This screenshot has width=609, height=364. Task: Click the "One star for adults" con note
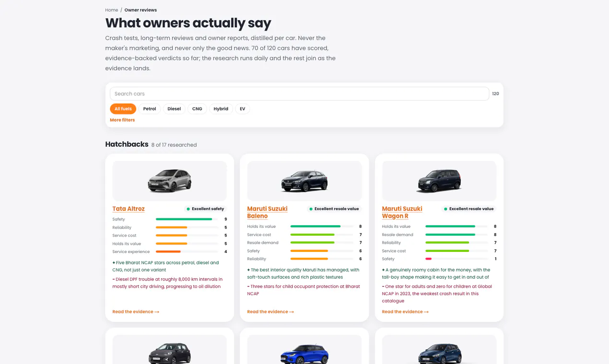(x=437, y=294)
